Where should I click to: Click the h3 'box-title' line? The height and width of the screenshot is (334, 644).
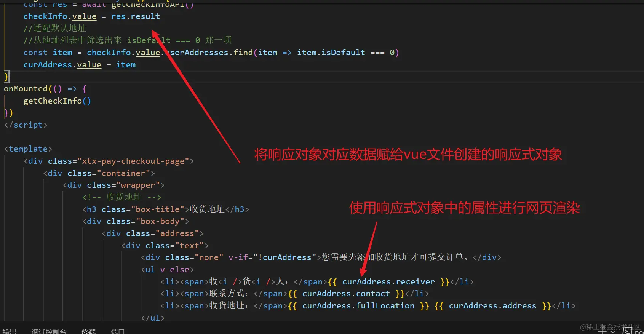[165, 209]
